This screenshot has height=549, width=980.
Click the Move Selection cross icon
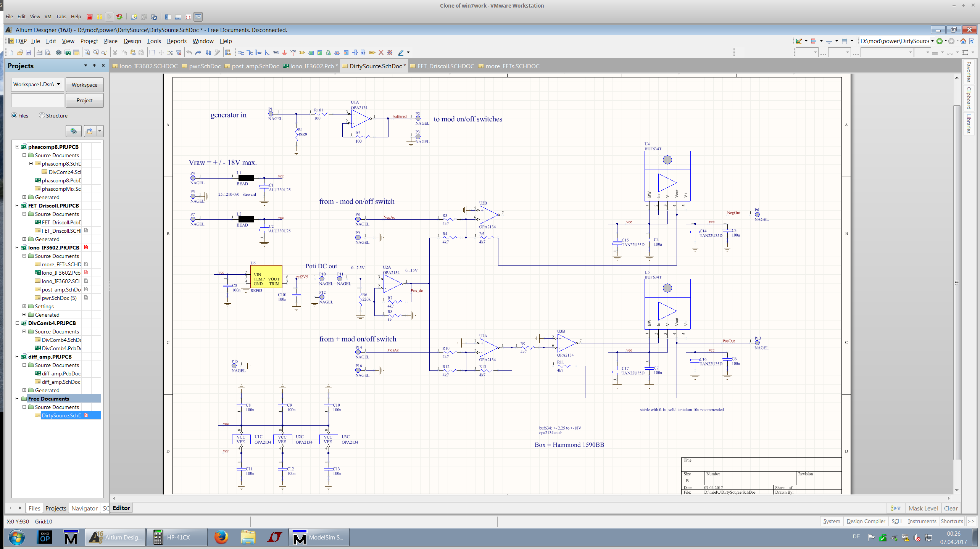161,53
